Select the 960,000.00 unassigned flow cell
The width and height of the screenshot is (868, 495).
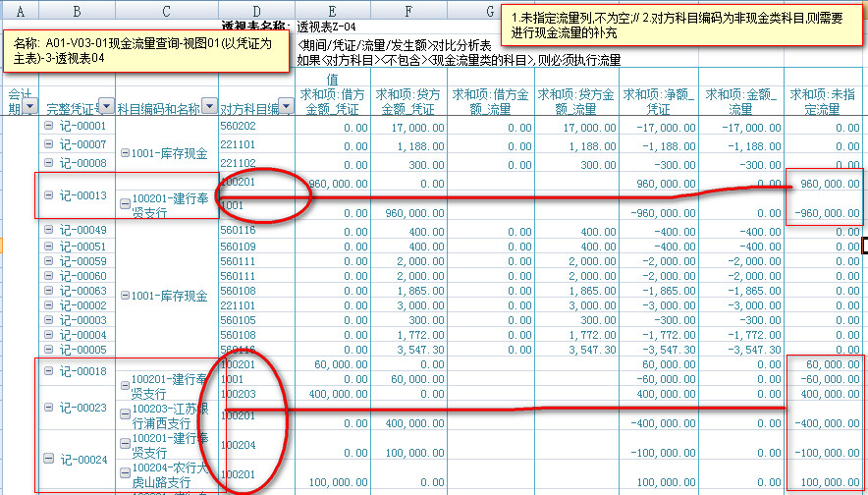(825, 183)
